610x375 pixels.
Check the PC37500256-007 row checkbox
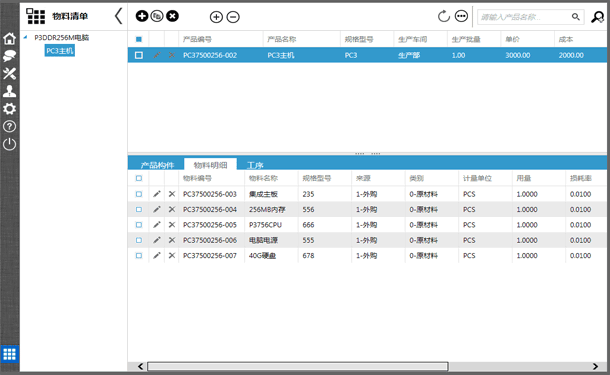click(139, 256)
